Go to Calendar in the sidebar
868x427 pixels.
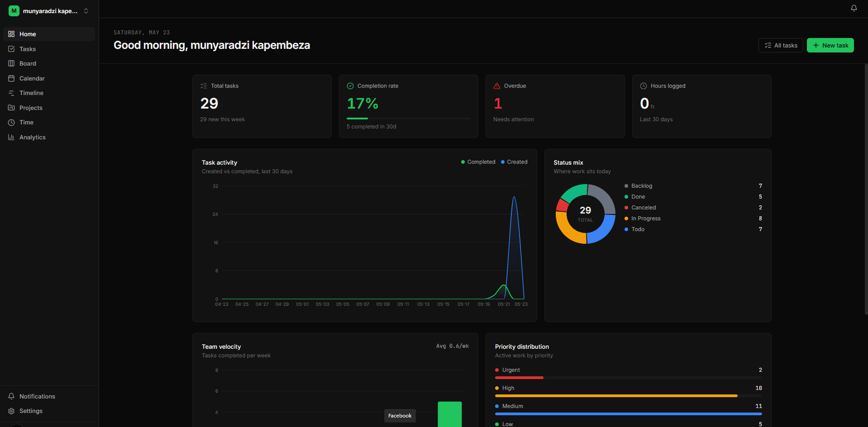click(x=49, y=78)
